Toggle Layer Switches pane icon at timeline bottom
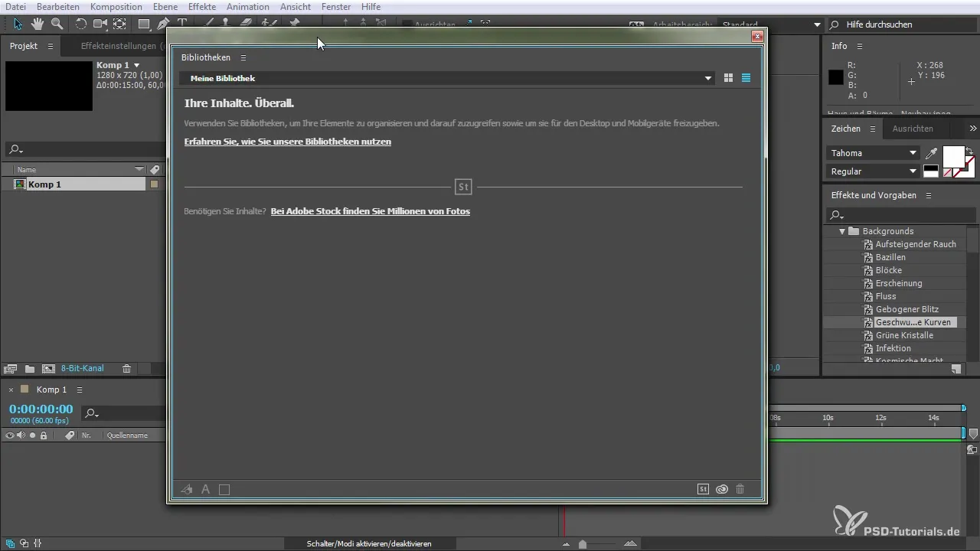Image resolution: width=980 pixels, height=551 pixels. point(11,543)
